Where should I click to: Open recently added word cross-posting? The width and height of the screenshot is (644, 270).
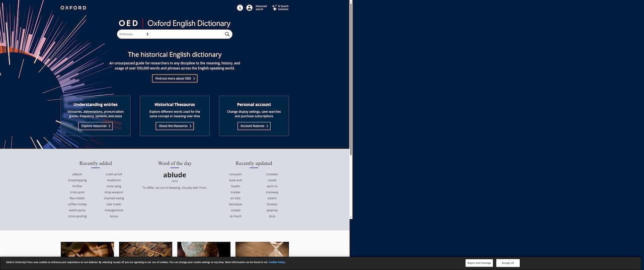[77, 217]
